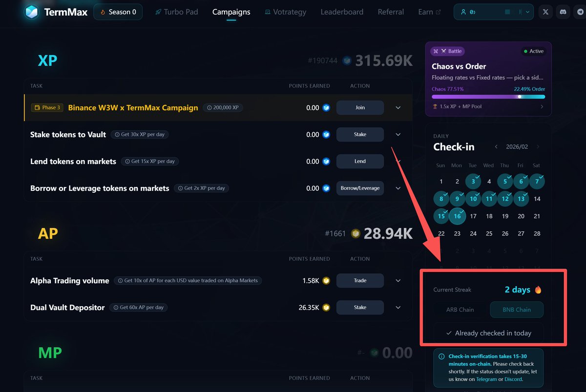Click the flame icon beside 2 days streak
This screenshot has height=392, width=586.
pos(538,290)
